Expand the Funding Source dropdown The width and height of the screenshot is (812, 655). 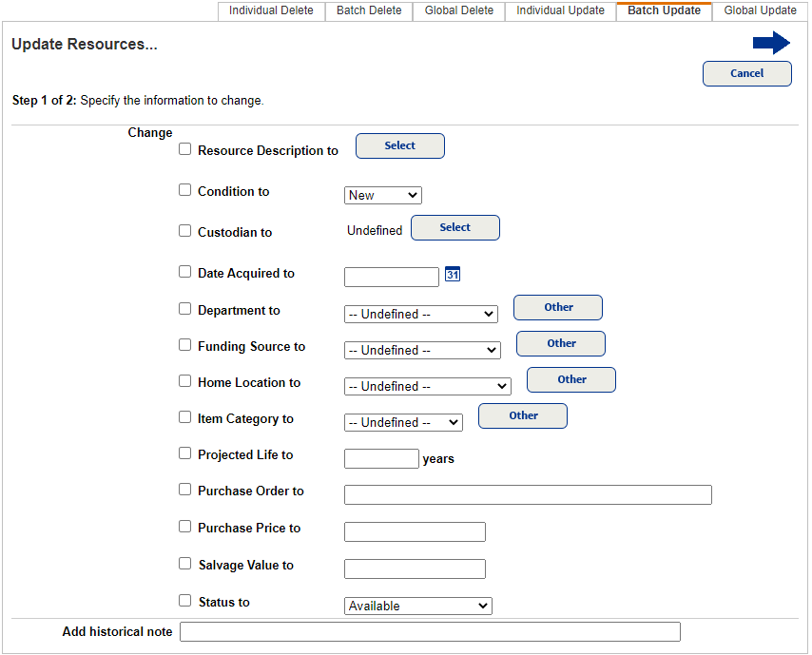point(422,350)
